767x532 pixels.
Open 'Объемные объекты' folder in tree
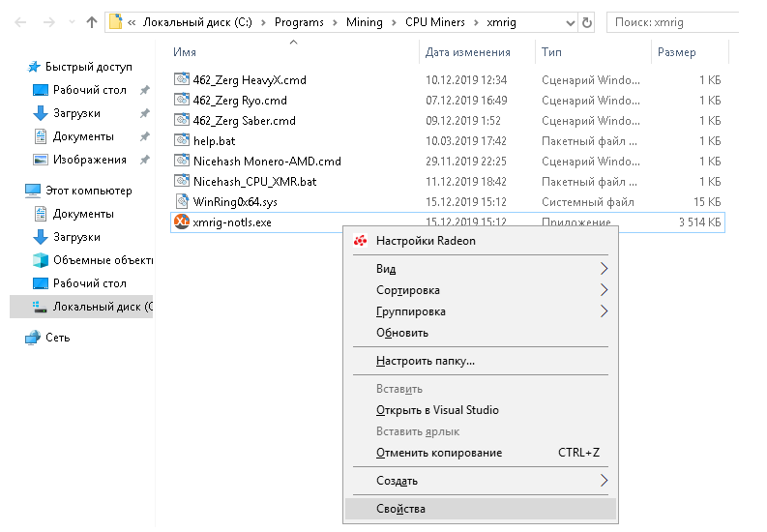coord(103,260)
